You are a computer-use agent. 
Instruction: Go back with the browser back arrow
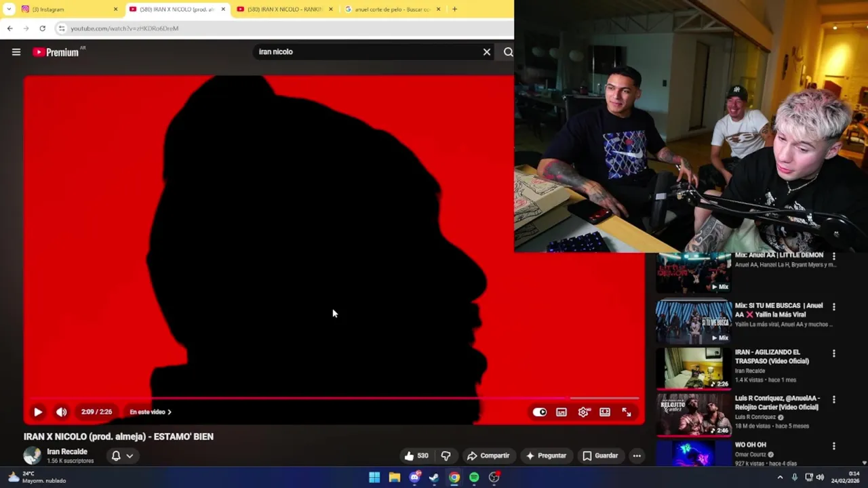9,28
